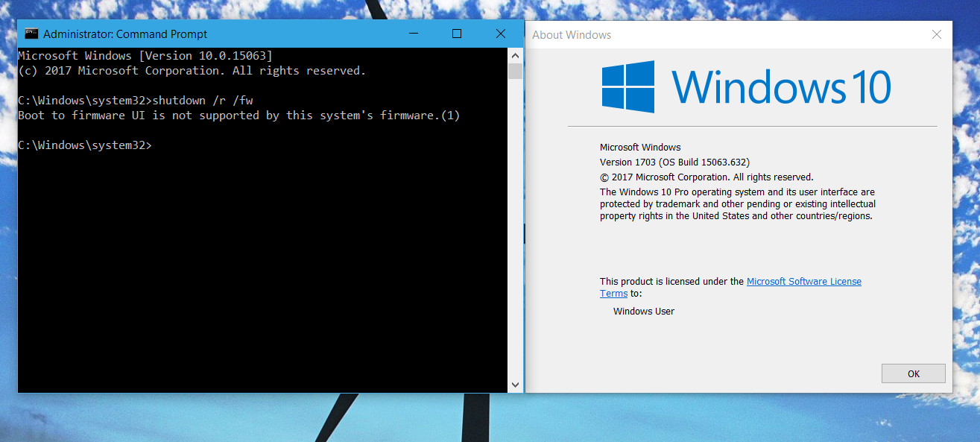Click the Command Prompt scrollbar thumb
This screenshot has height=442, width=980.
pos(514,71)
